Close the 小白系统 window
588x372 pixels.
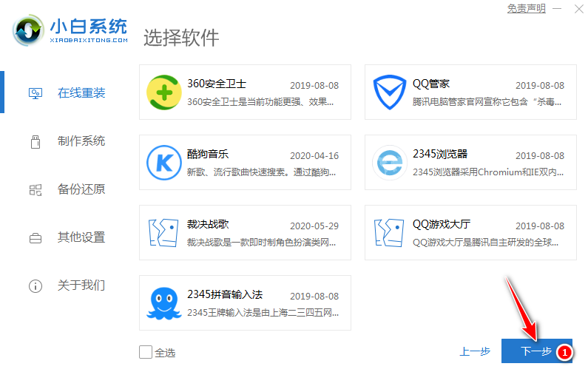577,9
